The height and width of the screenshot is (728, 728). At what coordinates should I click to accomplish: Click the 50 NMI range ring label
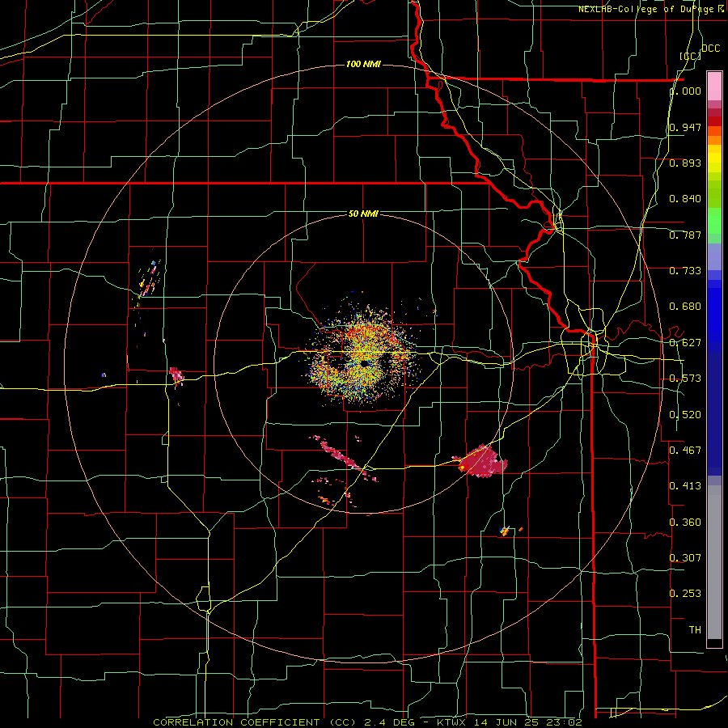coord(363,214)
